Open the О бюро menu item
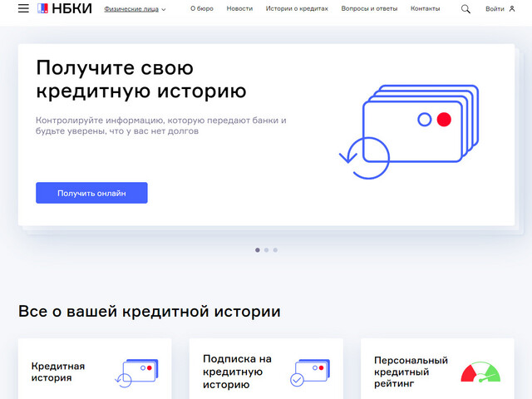This screenshot has width=532, height=399. [202, 8]
